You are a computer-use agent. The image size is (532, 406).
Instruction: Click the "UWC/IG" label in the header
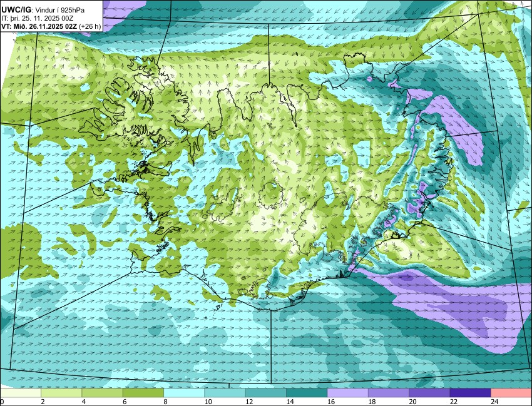pos(16,10)
